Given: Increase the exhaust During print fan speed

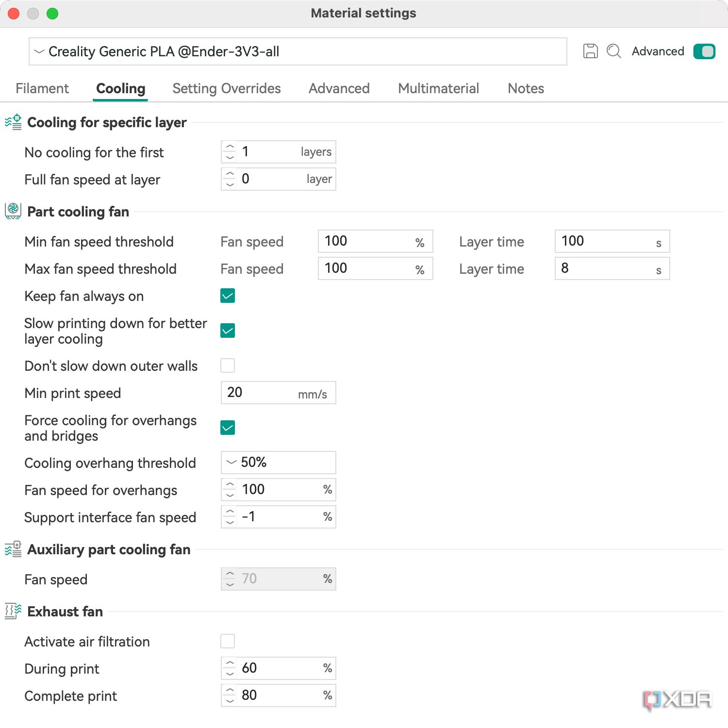Looking at the screenshot, I should pos(230,663).
